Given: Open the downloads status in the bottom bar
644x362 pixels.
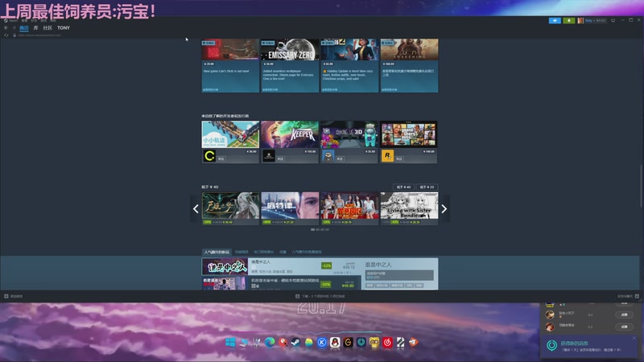Looking at the screenshot, I should (x=320, y=296).
